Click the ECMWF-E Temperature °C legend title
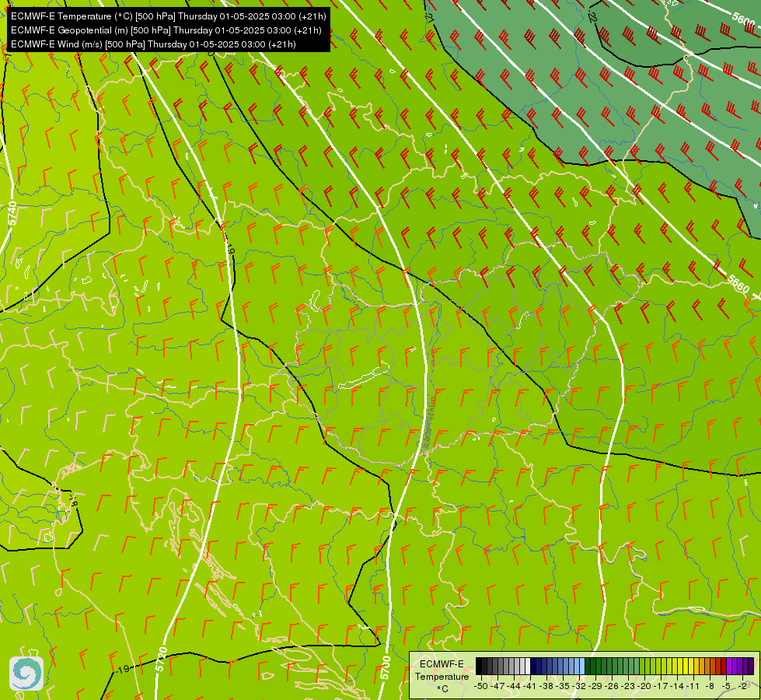The height and width of the screenshot is (700, 761). point(442,676)
